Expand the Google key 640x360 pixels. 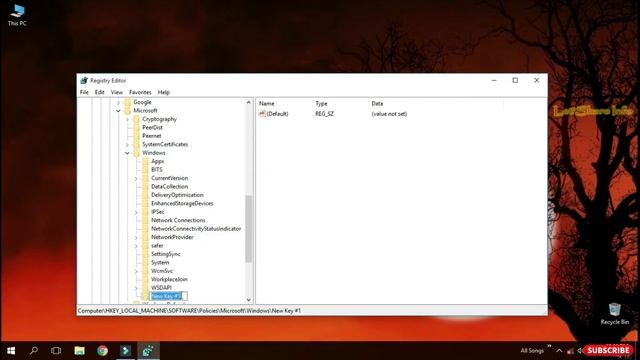[x=118, y=102]
